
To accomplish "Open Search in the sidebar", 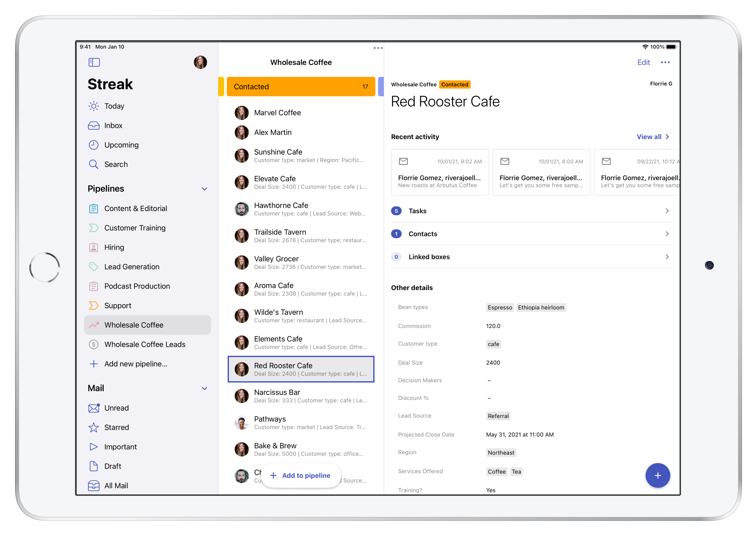I will [148, 164].
